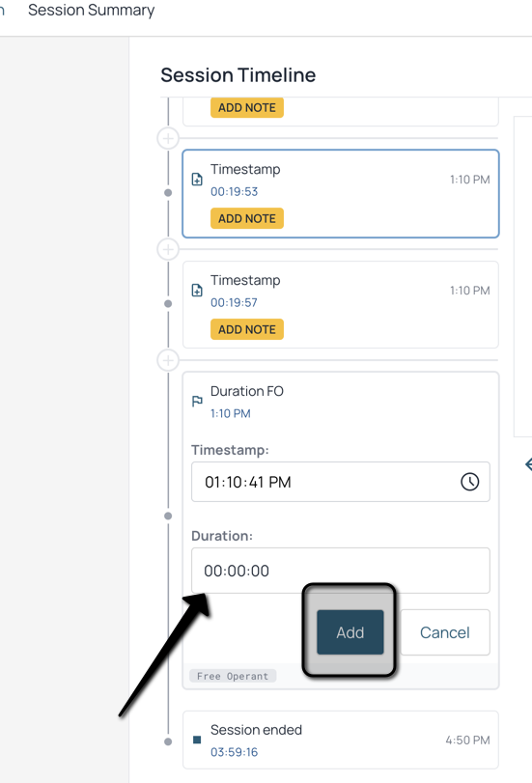532x783 pixels.
Task: Click into the Duration 00:00:00 field
Action: pyautogui.click(x=341, y=571)
